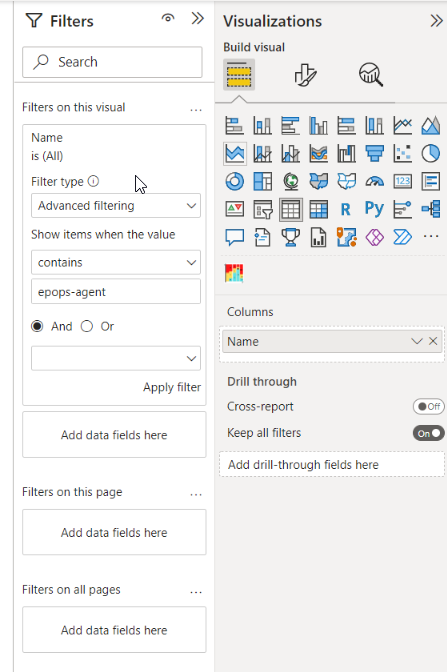The image size is (447, 672).
Task: Select the Shape map visual
Action: tap(346, 181)
